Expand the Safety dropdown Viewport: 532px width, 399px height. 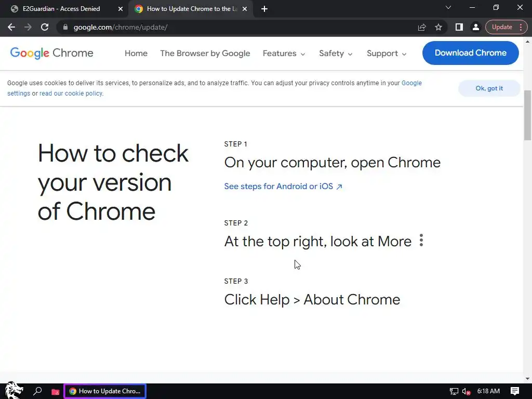tap(336, 54)
